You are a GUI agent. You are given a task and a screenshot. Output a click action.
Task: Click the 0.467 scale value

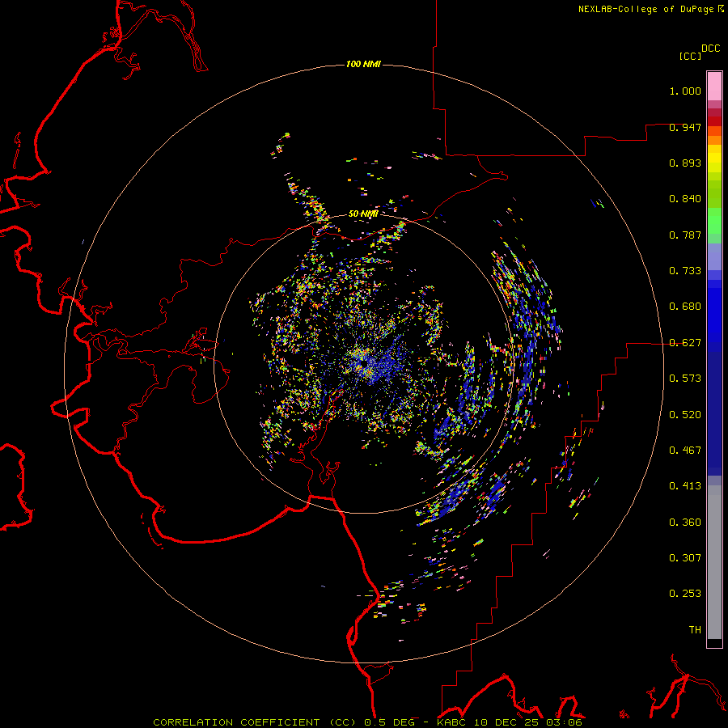click(685, 451)
